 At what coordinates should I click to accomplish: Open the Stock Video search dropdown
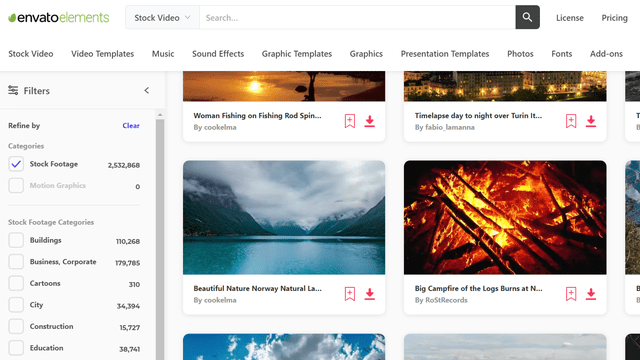162,18
